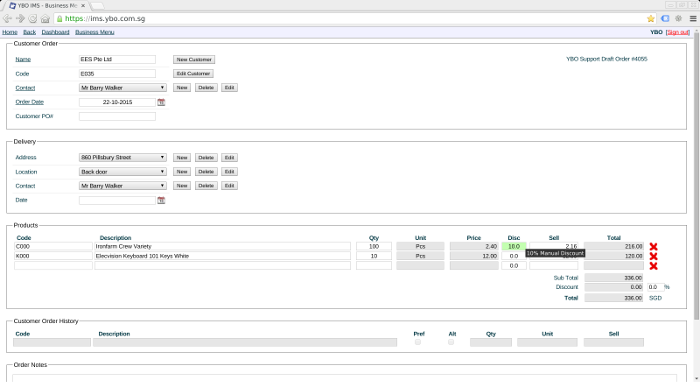The width and height of the screenshot is (700, 382).
Task: Close the YBO IMS browser tab
Action: click(x=83, y=6)
